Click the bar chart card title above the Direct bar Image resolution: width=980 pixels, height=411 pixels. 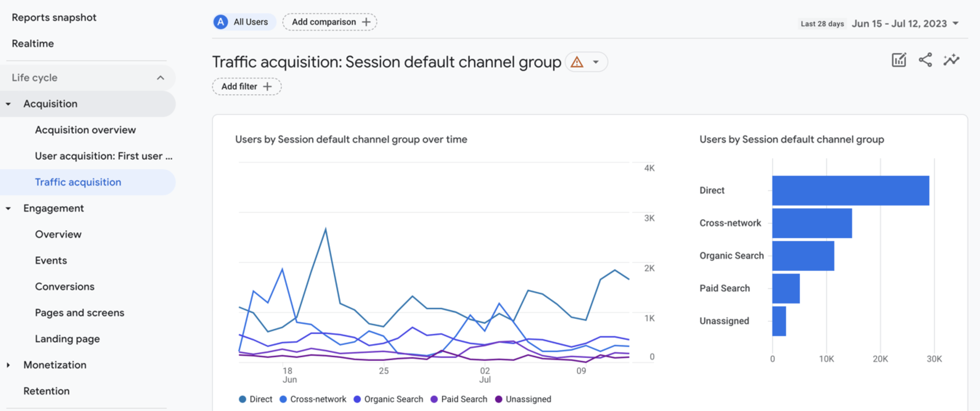coord(792,140)
